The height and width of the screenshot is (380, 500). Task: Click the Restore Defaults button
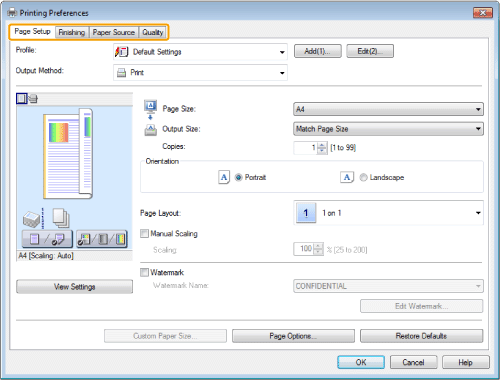[x=421, y=336]
